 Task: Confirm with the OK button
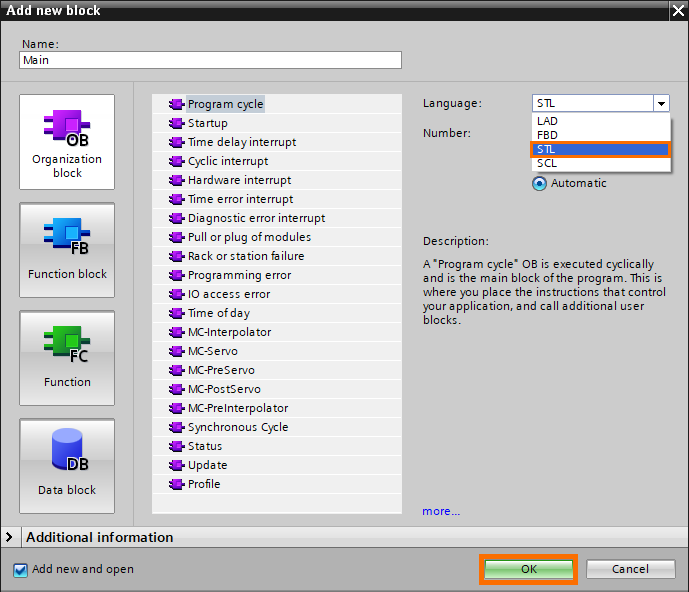click(x=529, y=569)
